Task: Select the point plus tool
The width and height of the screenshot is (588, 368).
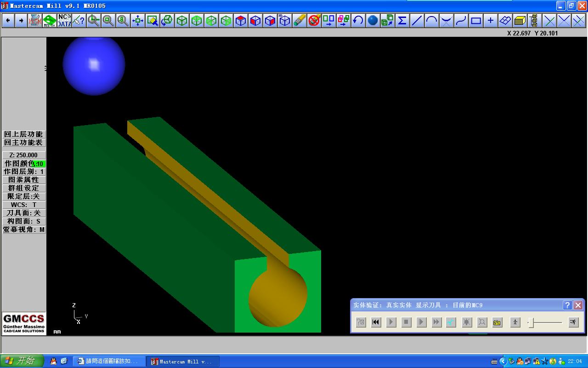Action: point(491,20)
